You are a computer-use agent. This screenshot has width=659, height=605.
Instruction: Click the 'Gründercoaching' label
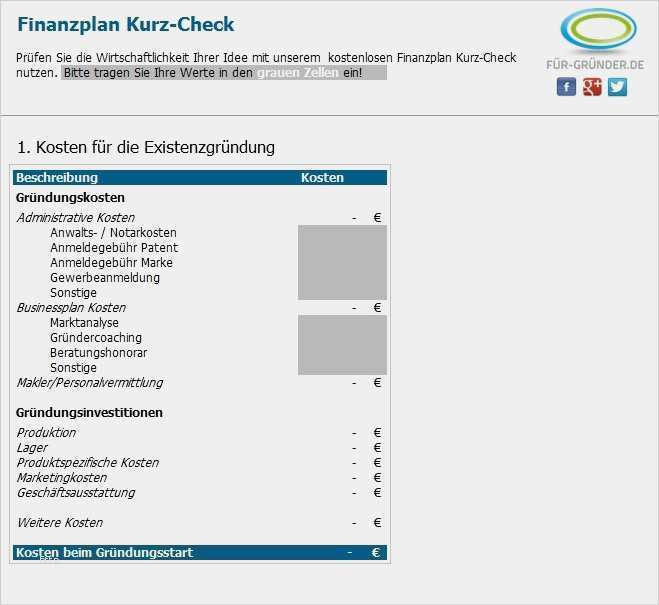(96, 338)
